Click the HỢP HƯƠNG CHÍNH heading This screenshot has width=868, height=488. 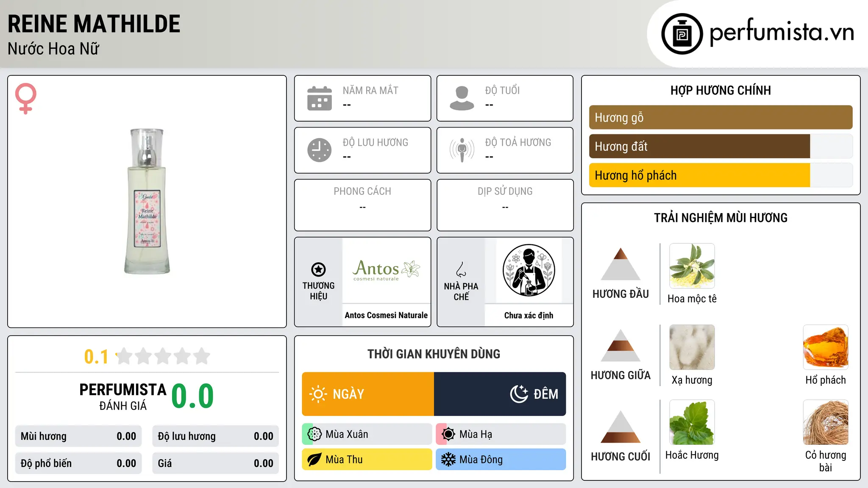tap(721, 90)
